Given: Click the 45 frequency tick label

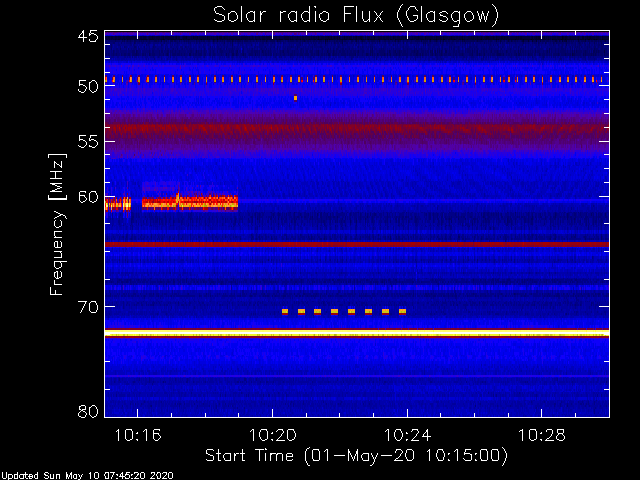Looking at the screenshot, I should (x=88, y=37).
